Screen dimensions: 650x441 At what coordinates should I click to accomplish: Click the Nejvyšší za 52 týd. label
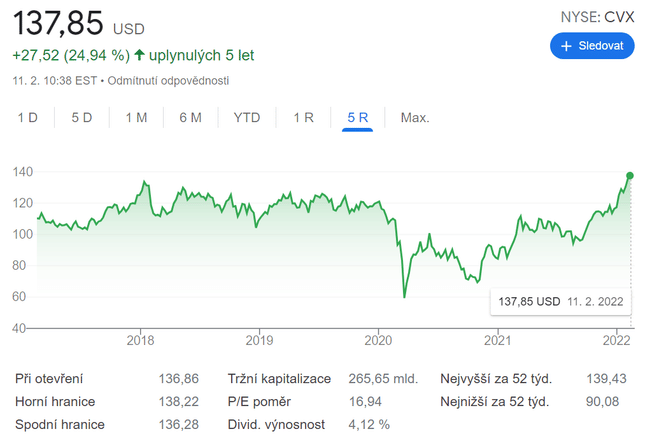496,379
